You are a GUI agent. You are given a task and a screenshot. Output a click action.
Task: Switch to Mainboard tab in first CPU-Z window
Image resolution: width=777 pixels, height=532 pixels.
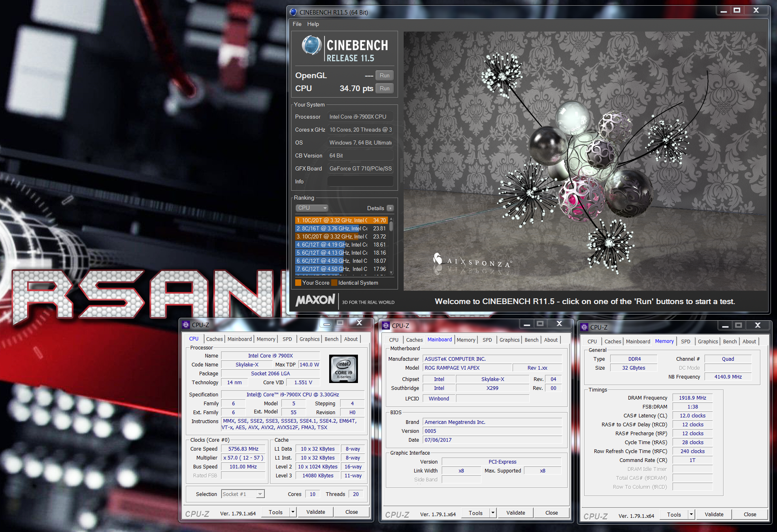tap(240, 339)
